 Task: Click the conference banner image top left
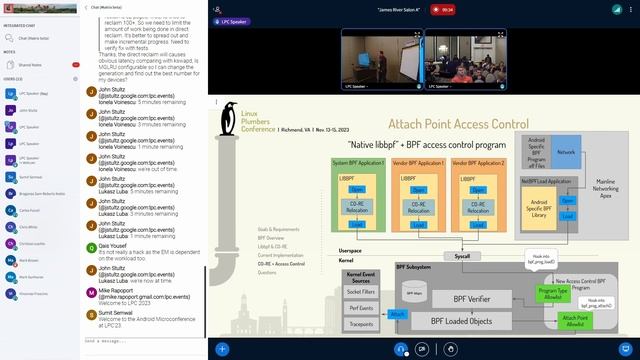[x=40, y=8]
